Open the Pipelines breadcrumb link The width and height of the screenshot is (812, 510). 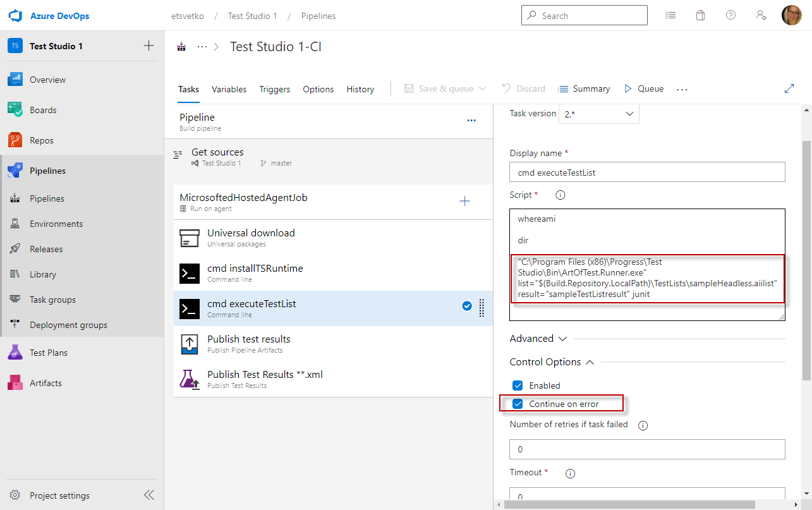pyautogui.click(x=318, y=16)
